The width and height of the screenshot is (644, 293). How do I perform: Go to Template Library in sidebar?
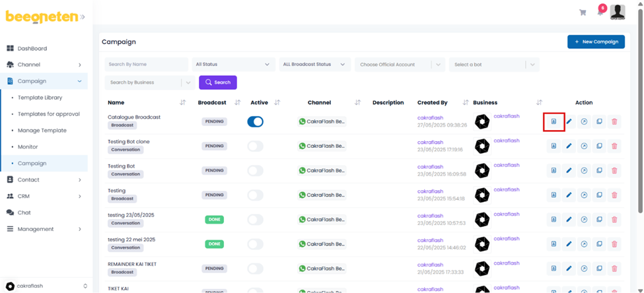click(x=40, y=98)
